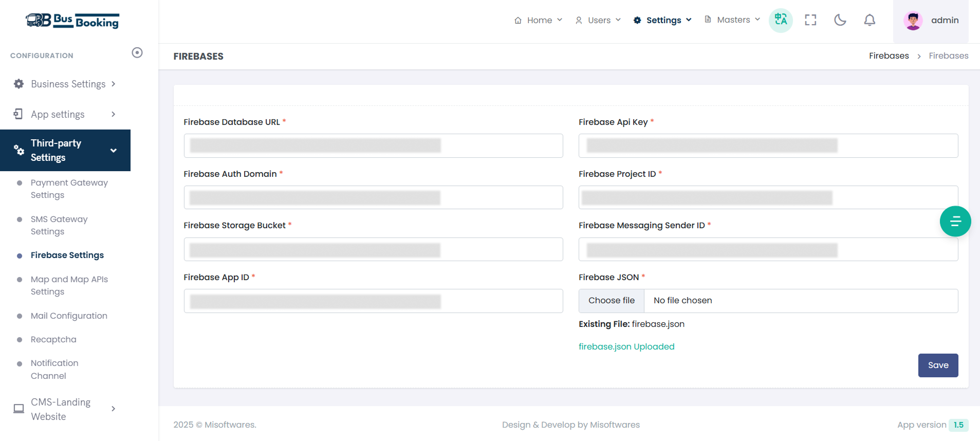Screen dimensions: 980x441
Task: Click the App settings icon
Action: [18, 114]
